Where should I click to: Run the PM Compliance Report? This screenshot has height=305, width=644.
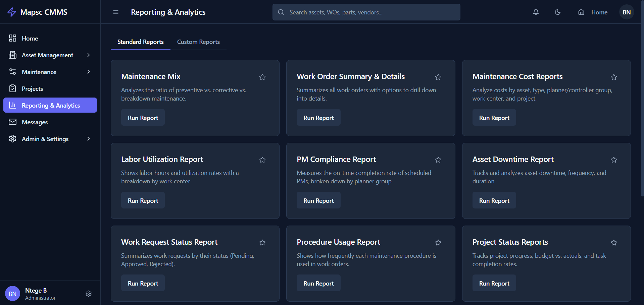click(318, 200)
